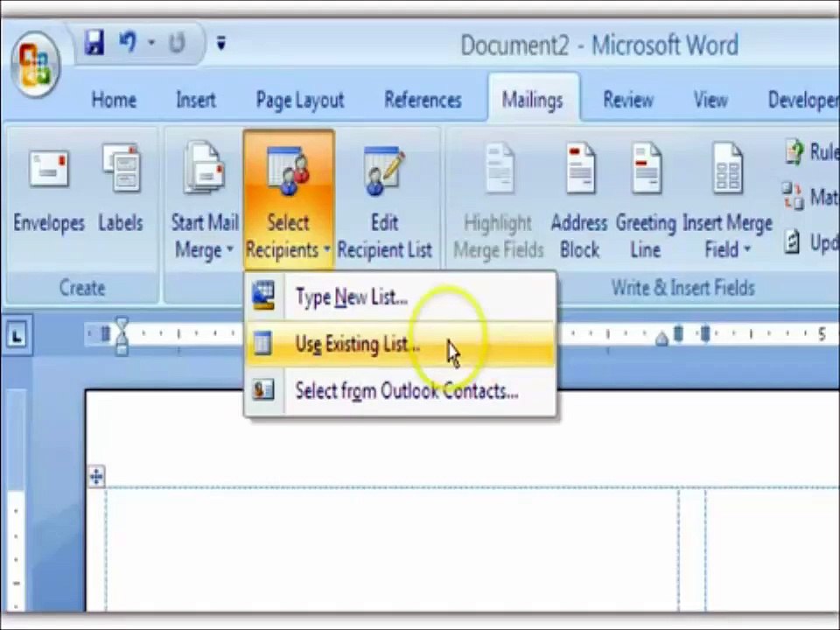
Task: Switch to the Home tab
Action: click(x=114, y=100)
